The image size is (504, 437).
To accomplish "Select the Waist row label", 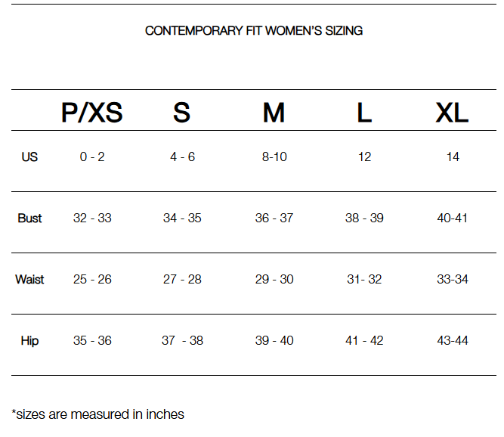I will point(29,280).
